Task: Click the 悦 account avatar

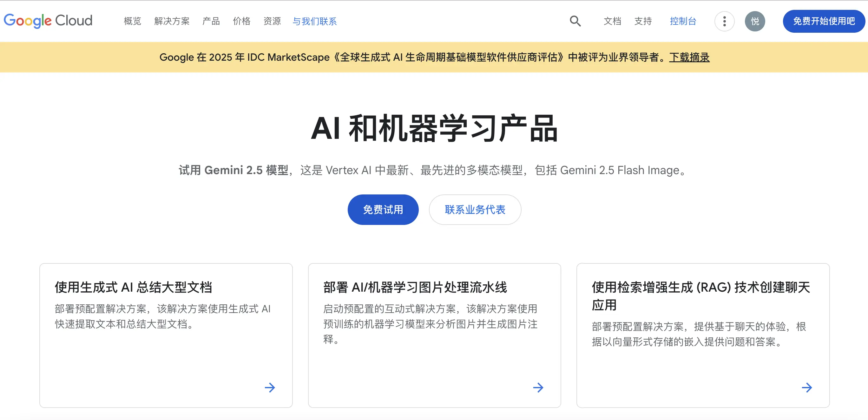Action: click(755, 21)
